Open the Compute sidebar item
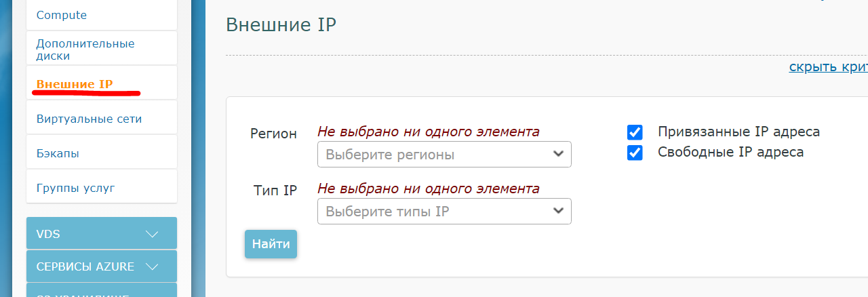Viewport: 868px width, 297px height. pyautogui.click(x=62, y=15)
